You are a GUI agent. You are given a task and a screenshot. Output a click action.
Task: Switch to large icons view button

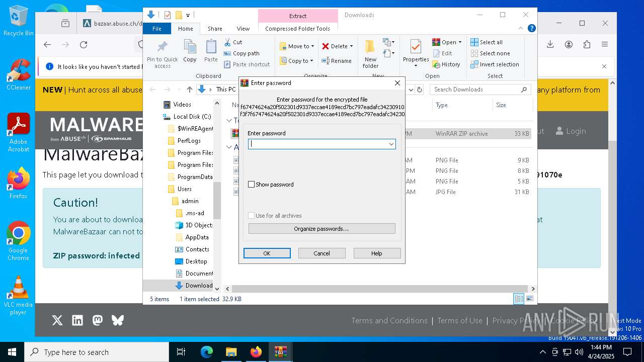pyautogui.click(x=530, y=299)
